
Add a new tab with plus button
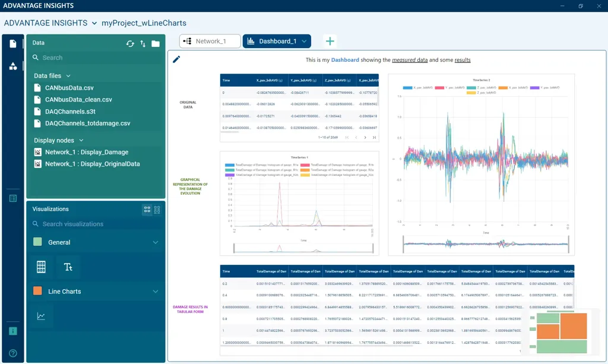tap(331, 41)
